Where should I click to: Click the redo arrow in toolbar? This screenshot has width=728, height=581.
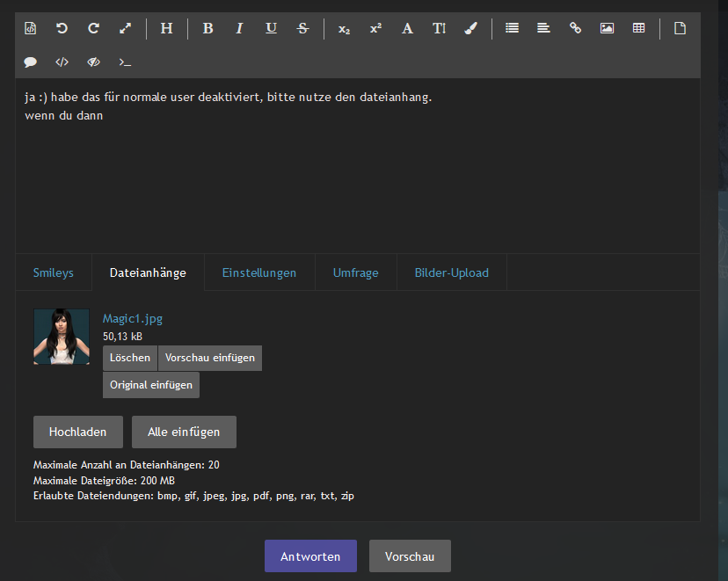point(93,28)
